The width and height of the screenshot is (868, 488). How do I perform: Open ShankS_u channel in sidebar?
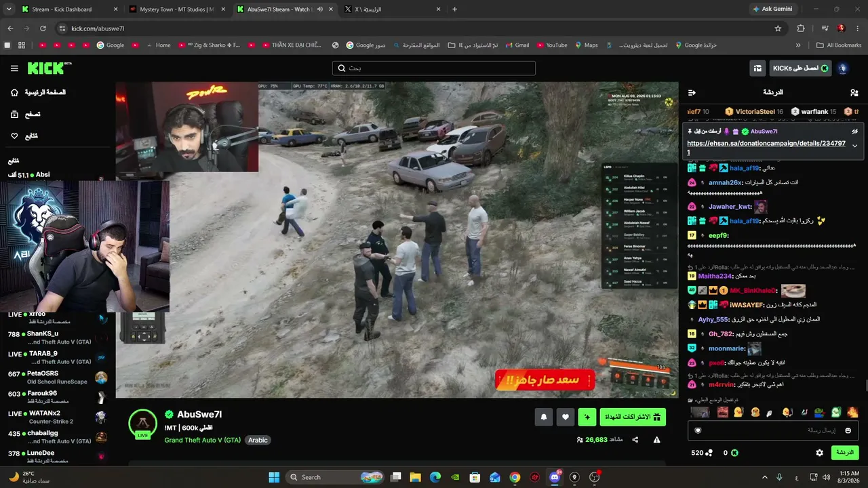(x=56, y=338)
